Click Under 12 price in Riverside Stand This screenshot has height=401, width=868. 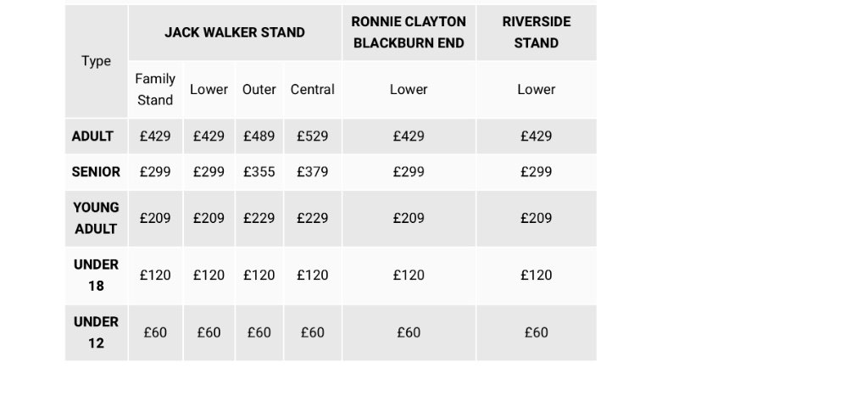536,332
